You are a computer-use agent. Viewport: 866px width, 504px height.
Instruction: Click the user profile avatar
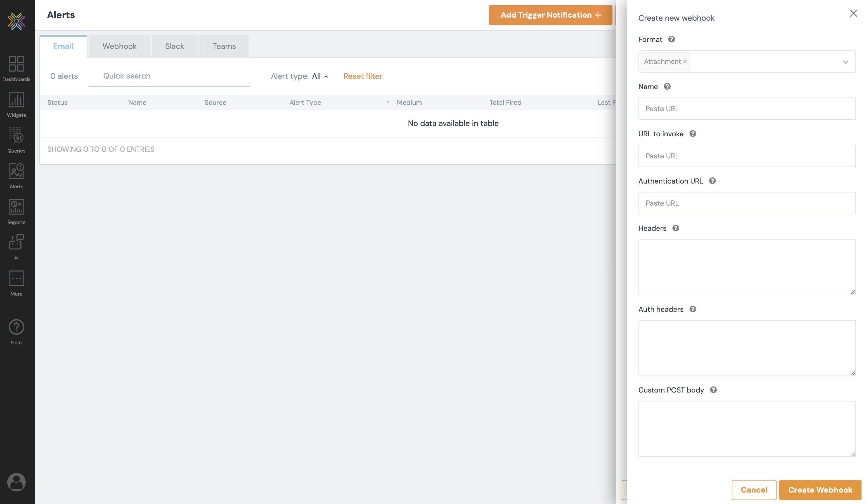pyautogui.click(x=16, y=482)
